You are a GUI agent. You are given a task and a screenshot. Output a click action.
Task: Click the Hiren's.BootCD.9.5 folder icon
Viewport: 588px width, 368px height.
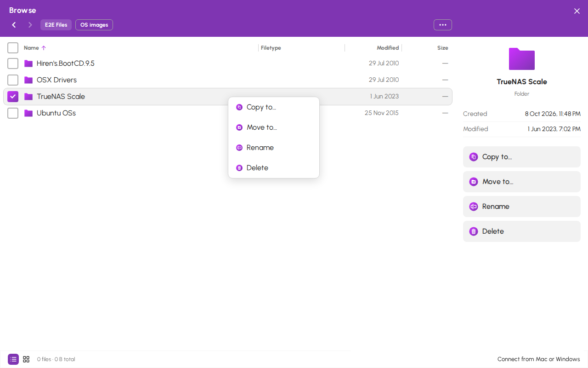click(x=28, y=63)
